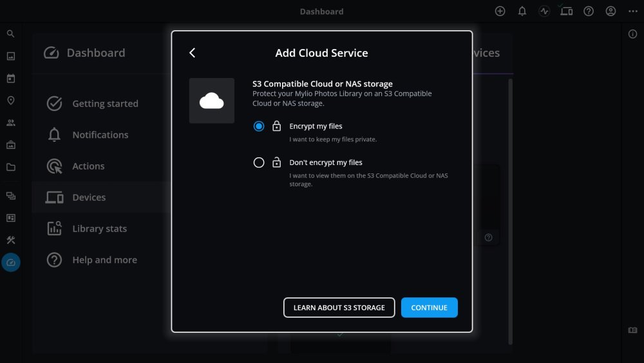Open the QuickCollections stacked icon in sidebar
This screenshot has width=644, height=363.
[x=11, y=195]
